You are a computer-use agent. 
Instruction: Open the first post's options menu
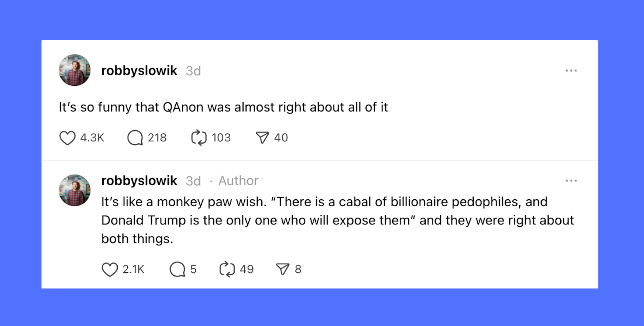click(571, 70)
